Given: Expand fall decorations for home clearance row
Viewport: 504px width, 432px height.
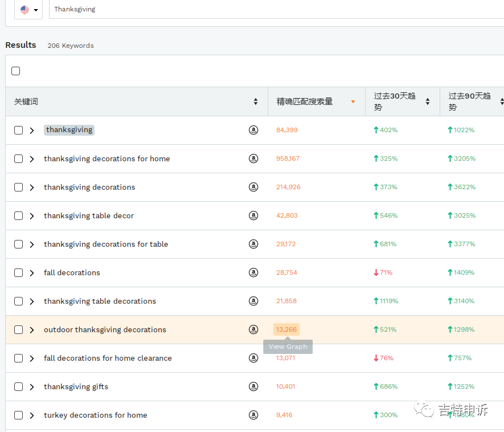Looking at the screenshot, I should click(32, 358).
